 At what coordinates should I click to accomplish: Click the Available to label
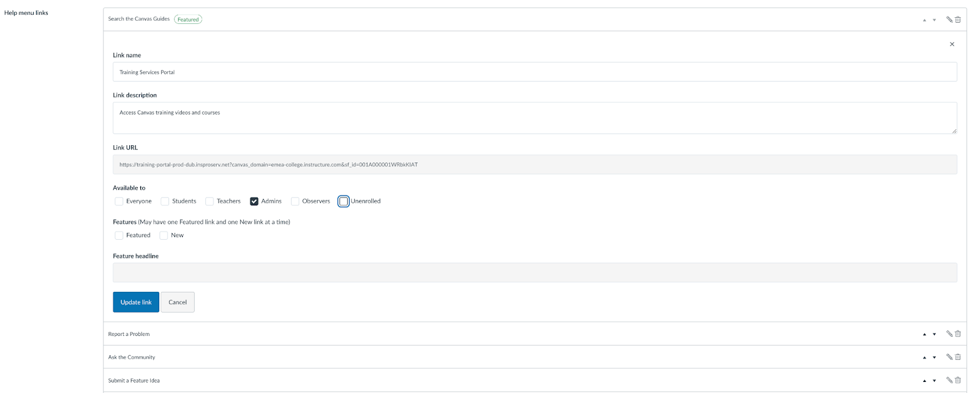[x=129, y=188]
